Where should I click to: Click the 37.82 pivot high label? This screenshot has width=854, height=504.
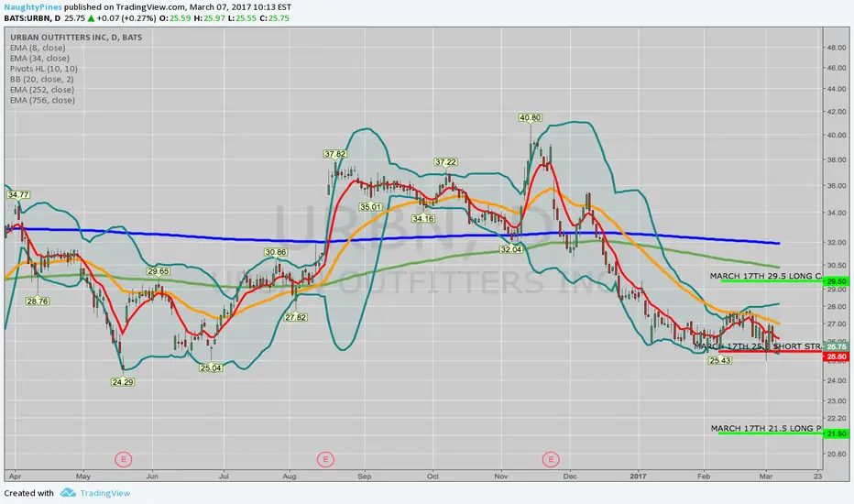335,154
